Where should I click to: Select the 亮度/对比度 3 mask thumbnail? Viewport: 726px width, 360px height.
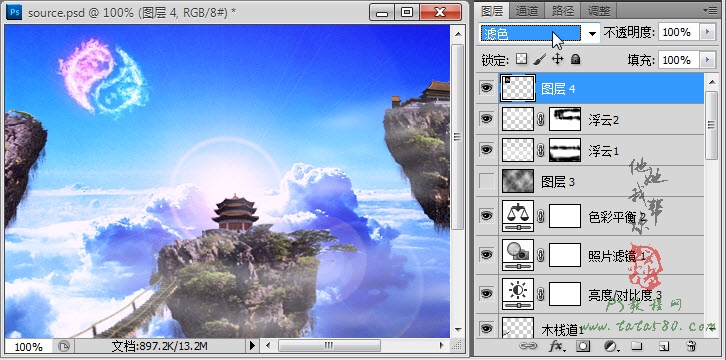565,294
